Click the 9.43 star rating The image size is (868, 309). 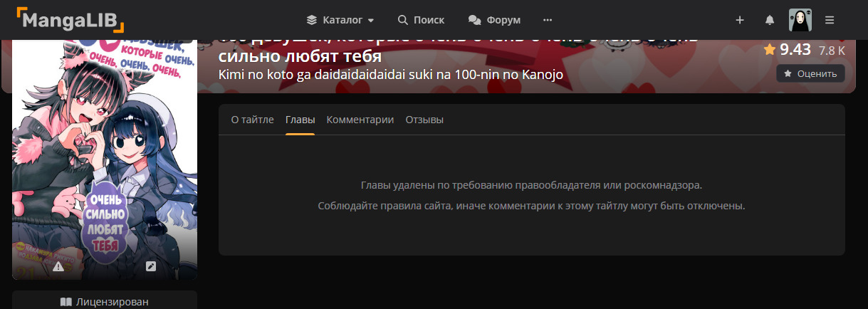(788, 49)
